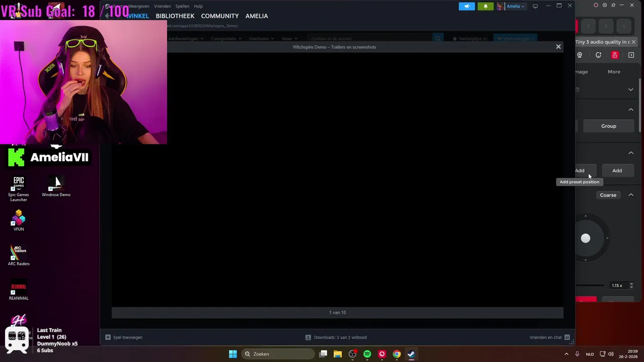Click the red highlighted tracking icon
This screenshot has width=644, height=362.
click(615, 55)
